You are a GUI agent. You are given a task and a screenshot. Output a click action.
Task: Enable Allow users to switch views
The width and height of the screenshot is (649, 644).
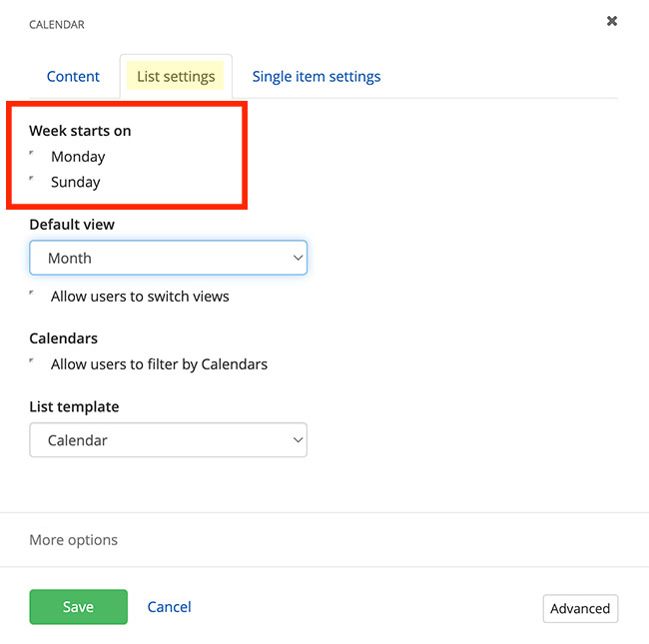tap(33, 296)
